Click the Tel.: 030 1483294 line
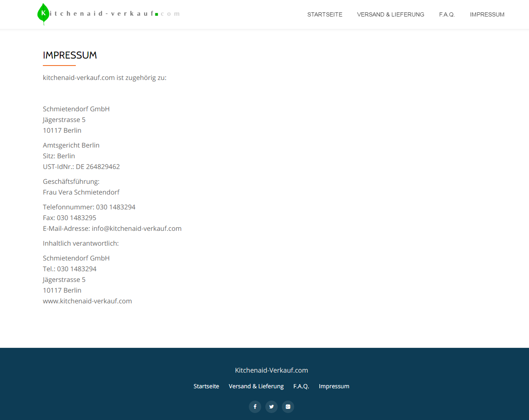Image resolution: width=529 pixels, height=420 pixels. [x=70, y=269]
